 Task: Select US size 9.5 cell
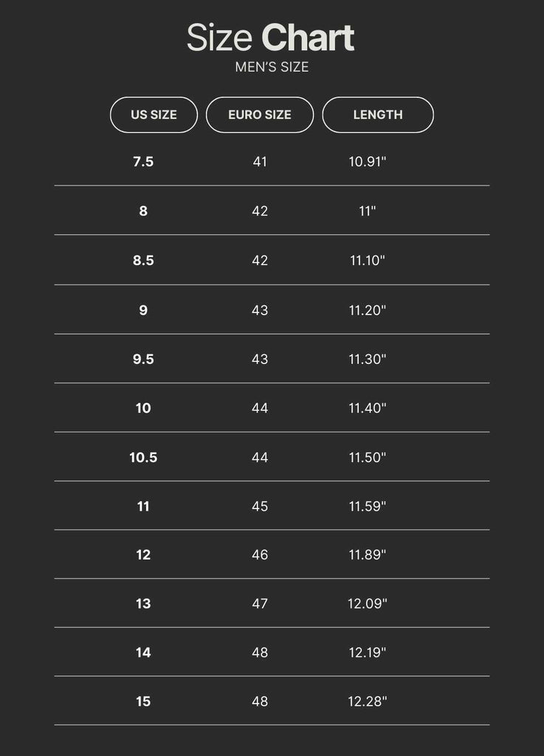(143, 359)
